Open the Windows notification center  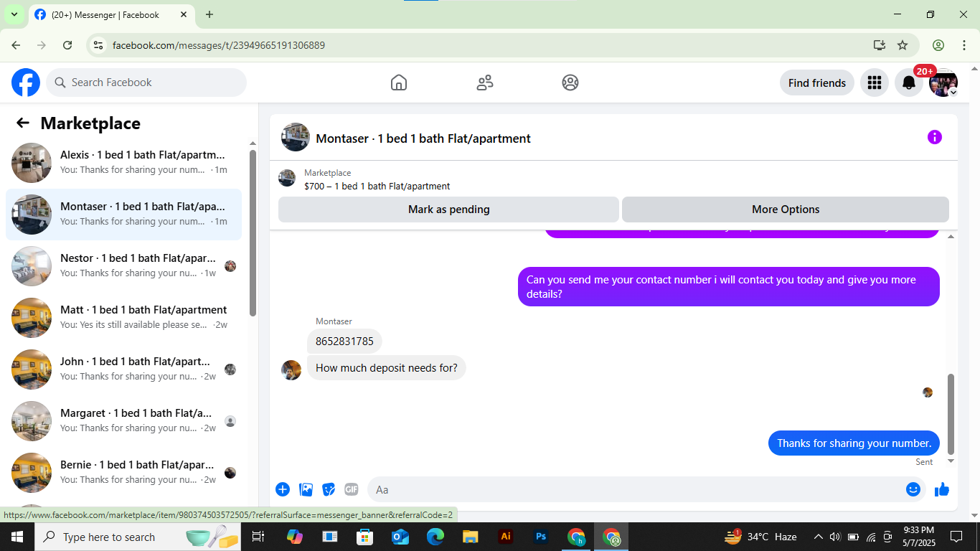click(x=956, y=537)
